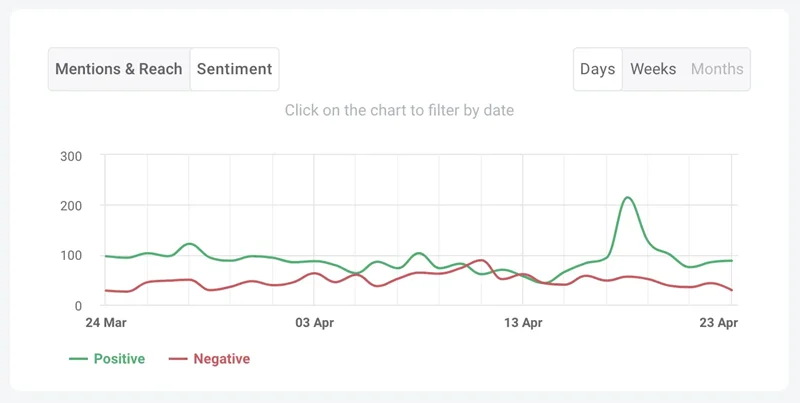Image resolution: width=800 pixels, height=403 pixels.
Task: Click the 300 y-axis value
Action: (70, 156)
